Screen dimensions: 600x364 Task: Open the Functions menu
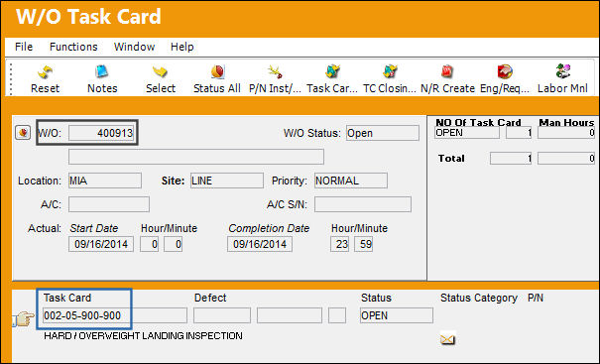[x=73, y=47]
